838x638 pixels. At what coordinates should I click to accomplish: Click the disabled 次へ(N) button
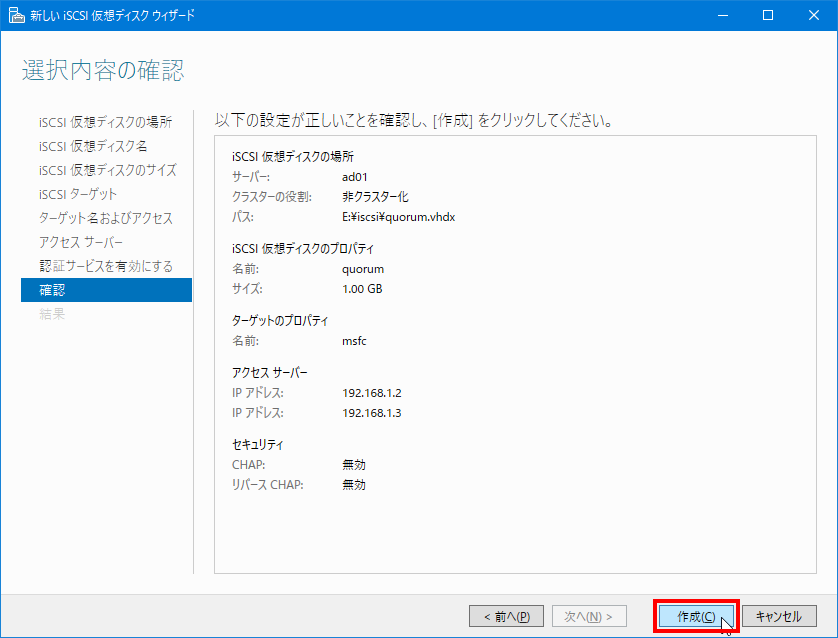click(x=589, y=616)
